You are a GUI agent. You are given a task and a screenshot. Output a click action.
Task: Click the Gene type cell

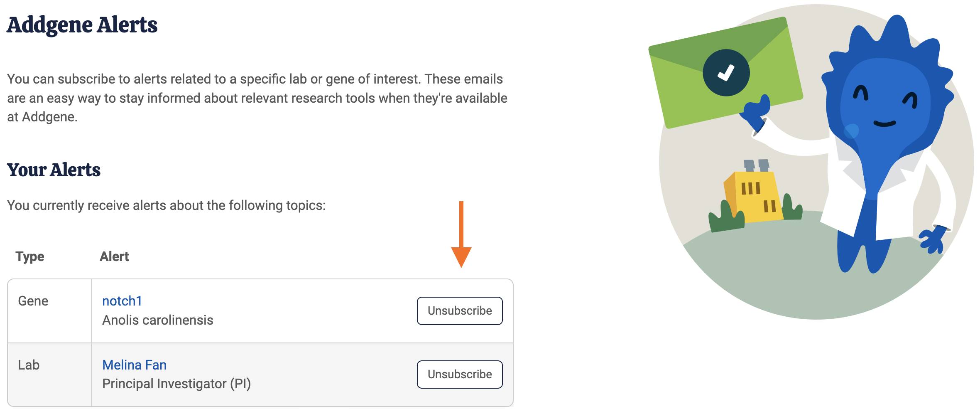point(33,301)
